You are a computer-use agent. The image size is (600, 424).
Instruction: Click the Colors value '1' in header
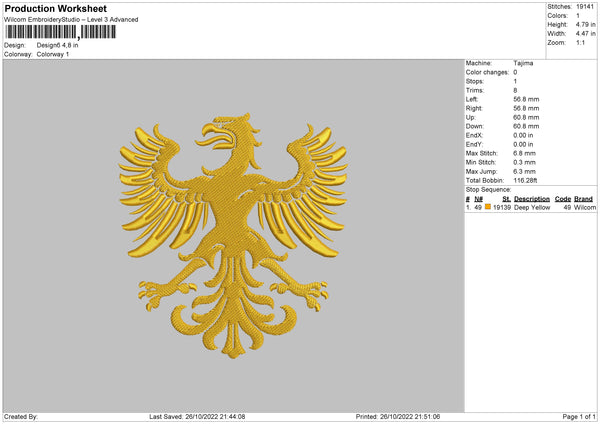578,16
